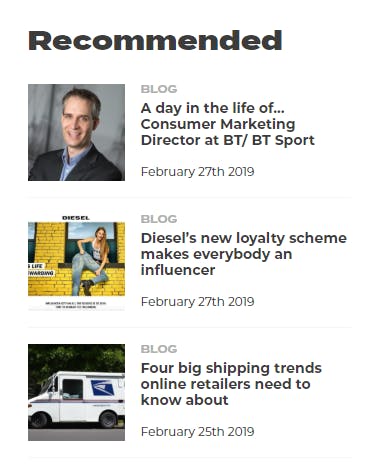Click the woman in jeans in Diesel ad
This screenshot has height=474, width=376.
(91, 261)
